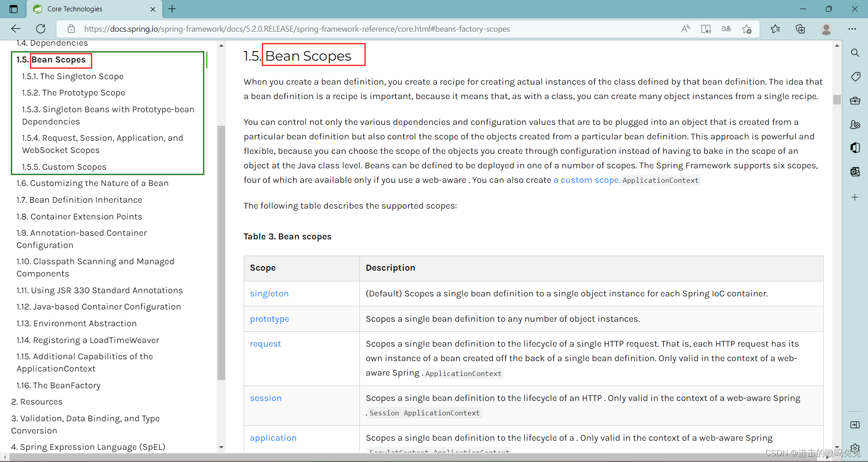Open 1.6 Customizing the Nature of a Bean
The image size is (868, 462).
(x=93, y=183)
